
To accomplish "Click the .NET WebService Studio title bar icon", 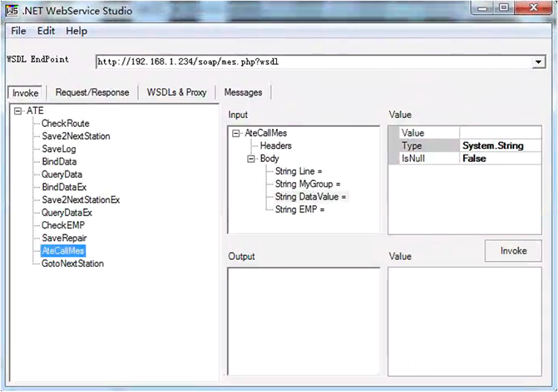I will tap(12, 10).
